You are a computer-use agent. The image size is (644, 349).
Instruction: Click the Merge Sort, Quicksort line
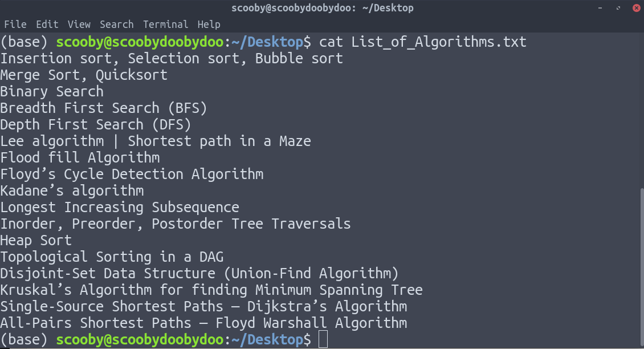[x=84, y=75]
